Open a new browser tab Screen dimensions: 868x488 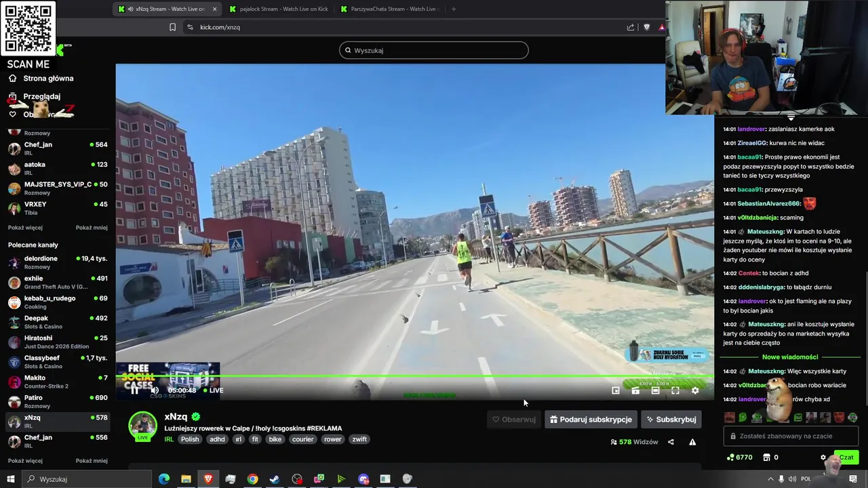(x=454, y=9)
